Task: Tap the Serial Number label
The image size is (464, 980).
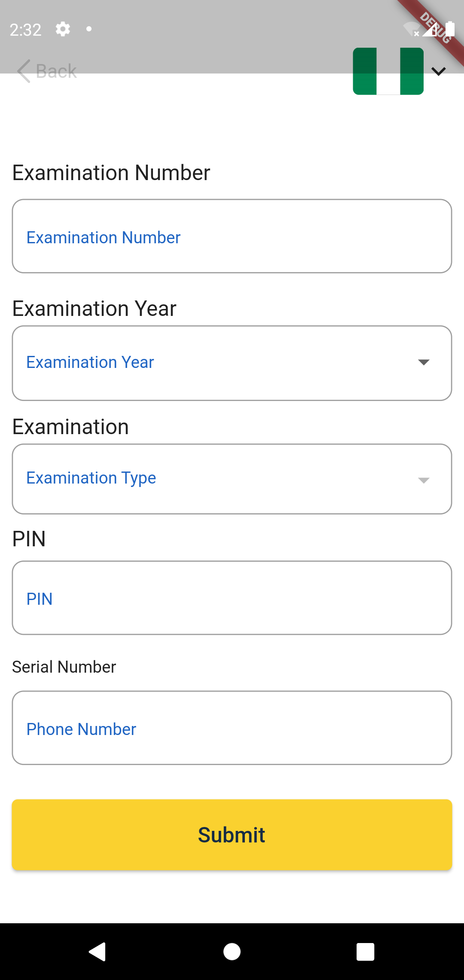Action: coord(64,667)
